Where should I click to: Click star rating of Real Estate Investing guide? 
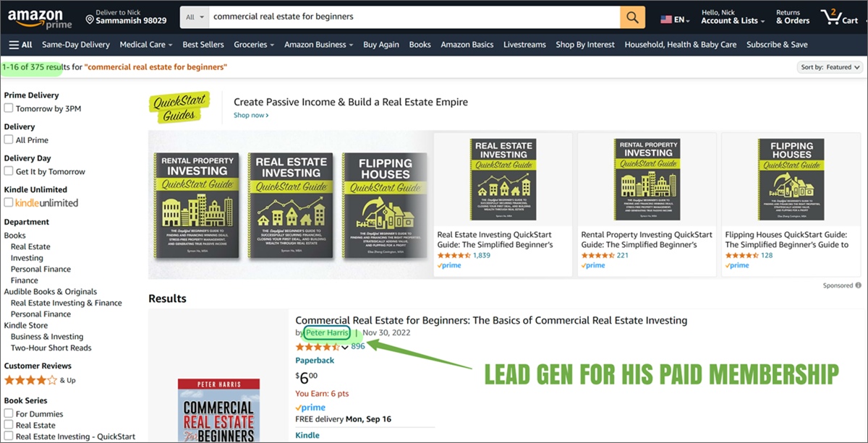[x=454, y=255]
